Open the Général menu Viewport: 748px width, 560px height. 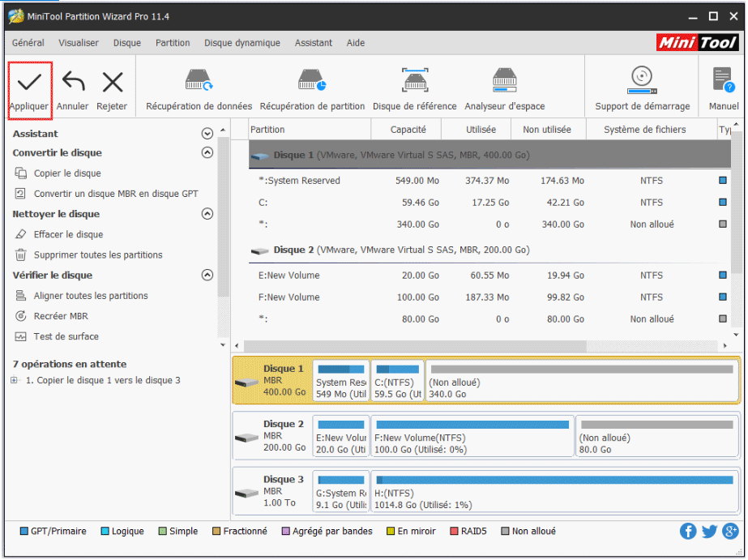(28, 43)
